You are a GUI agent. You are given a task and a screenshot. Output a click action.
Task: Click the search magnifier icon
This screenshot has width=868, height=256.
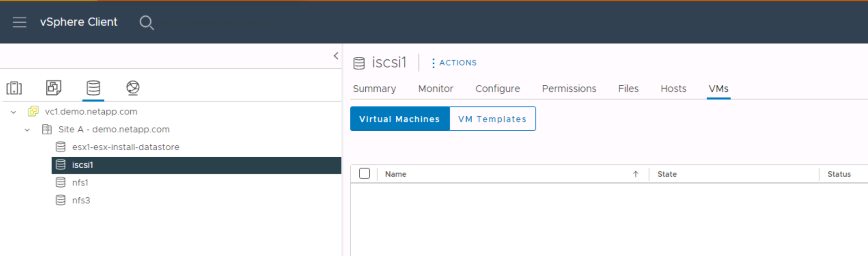(146, 22)
